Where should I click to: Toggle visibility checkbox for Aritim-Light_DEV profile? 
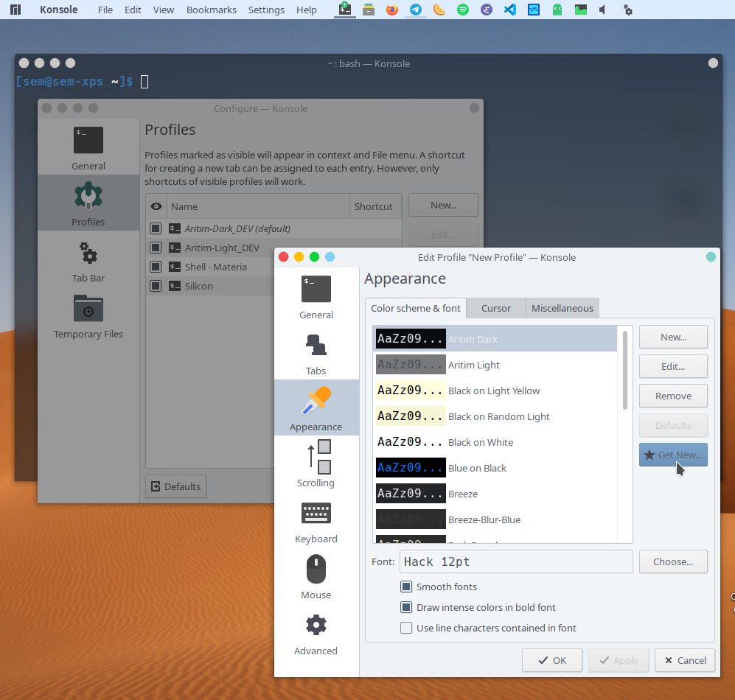coord(156,248)
